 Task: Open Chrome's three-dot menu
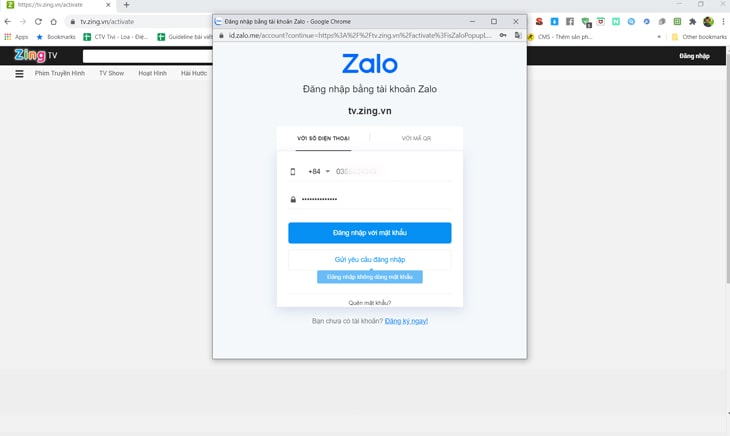723,21
